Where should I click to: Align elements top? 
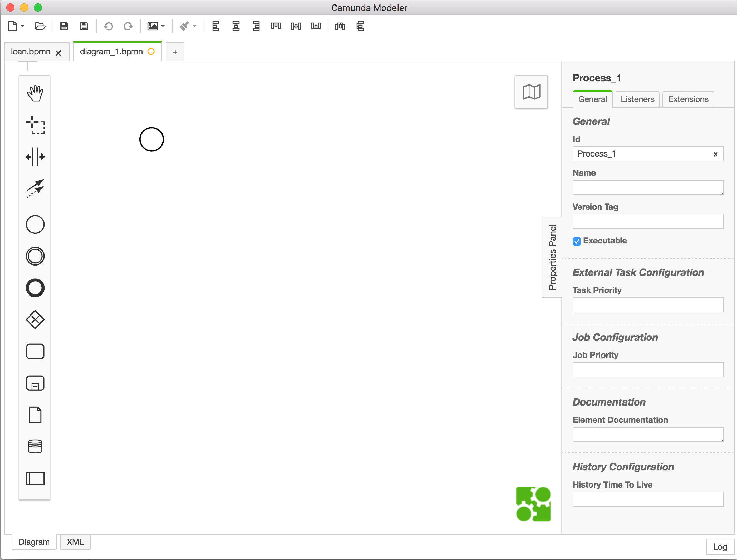coord(276,26)
